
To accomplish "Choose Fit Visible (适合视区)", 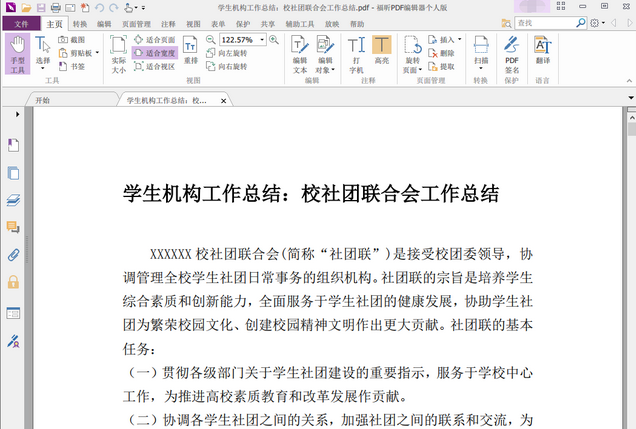I will point(155,66).
